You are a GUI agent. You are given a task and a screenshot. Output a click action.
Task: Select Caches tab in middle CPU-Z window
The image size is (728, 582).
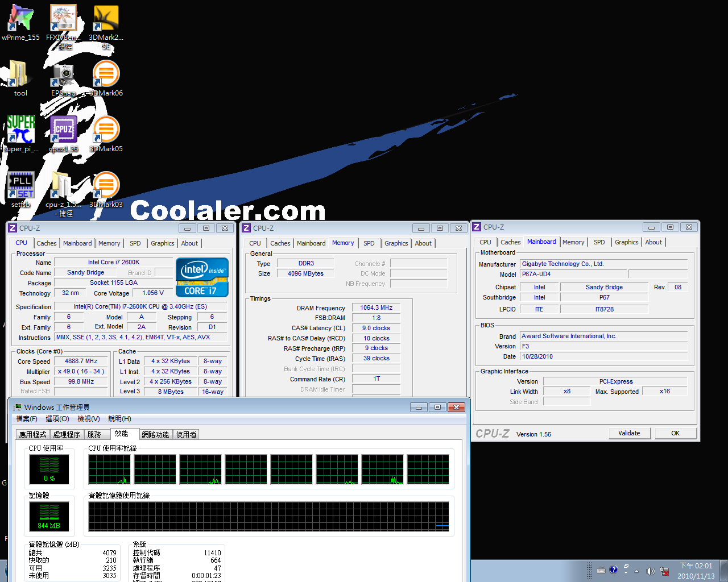(280, 243)
